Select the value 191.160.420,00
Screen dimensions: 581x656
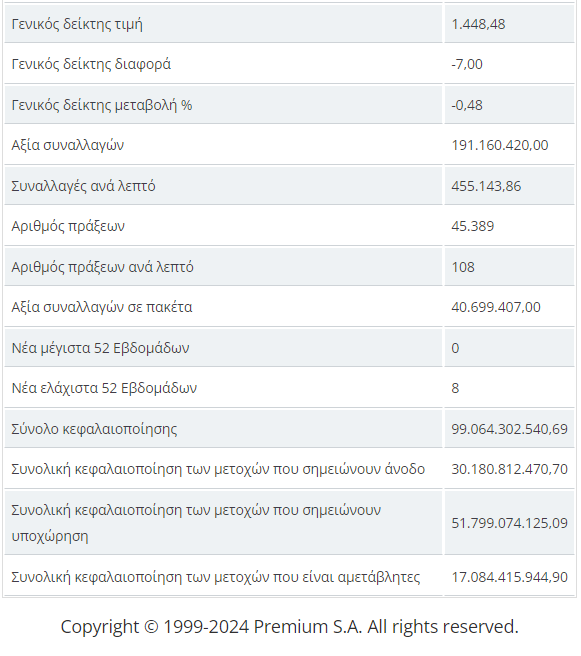499,145
